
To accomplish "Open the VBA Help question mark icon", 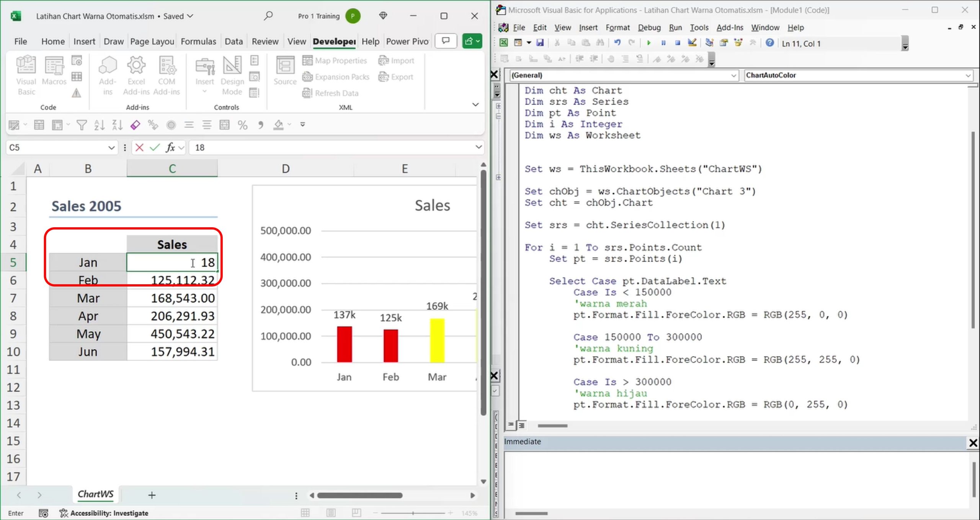I will coord(769,43).
